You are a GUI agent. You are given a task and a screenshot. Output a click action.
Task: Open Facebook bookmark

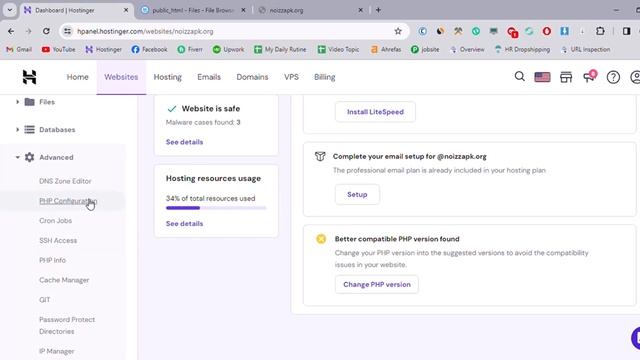click(149, 49)
